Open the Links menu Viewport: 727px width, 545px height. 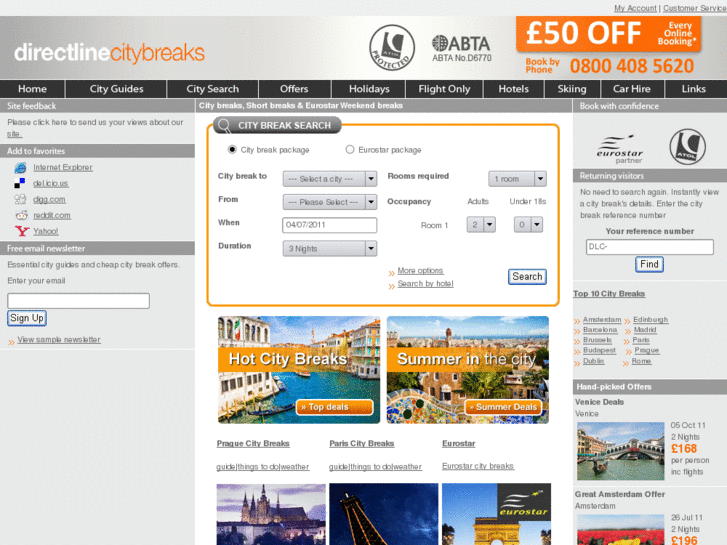[694, 89]
